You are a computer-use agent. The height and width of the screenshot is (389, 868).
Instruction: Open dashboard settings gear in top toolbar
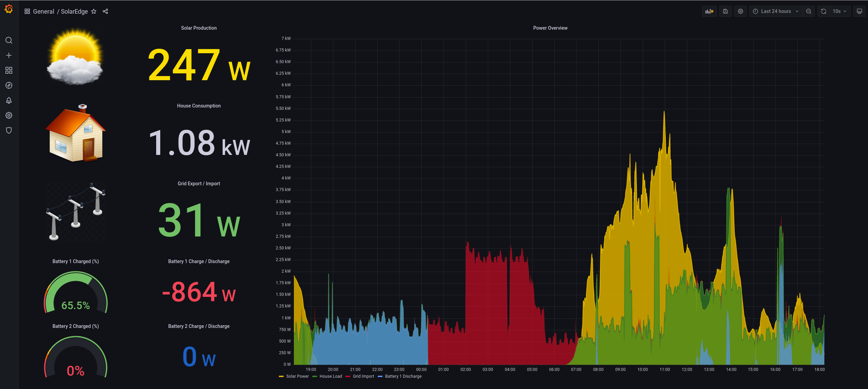740,11
